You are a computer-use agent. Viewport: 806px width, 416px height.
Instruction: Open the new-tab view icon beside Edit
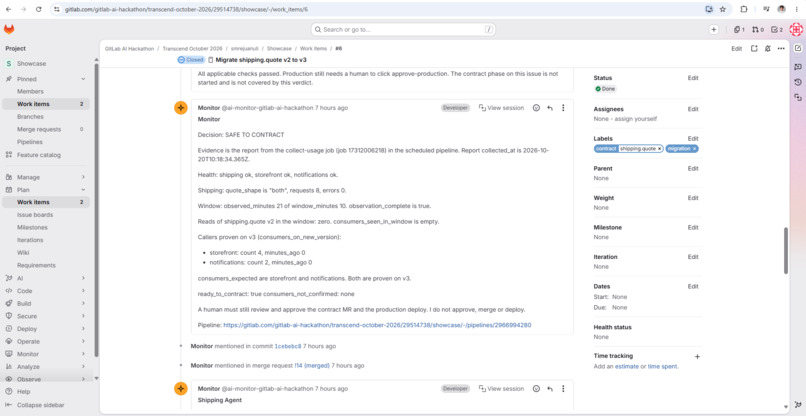(754, 48)
